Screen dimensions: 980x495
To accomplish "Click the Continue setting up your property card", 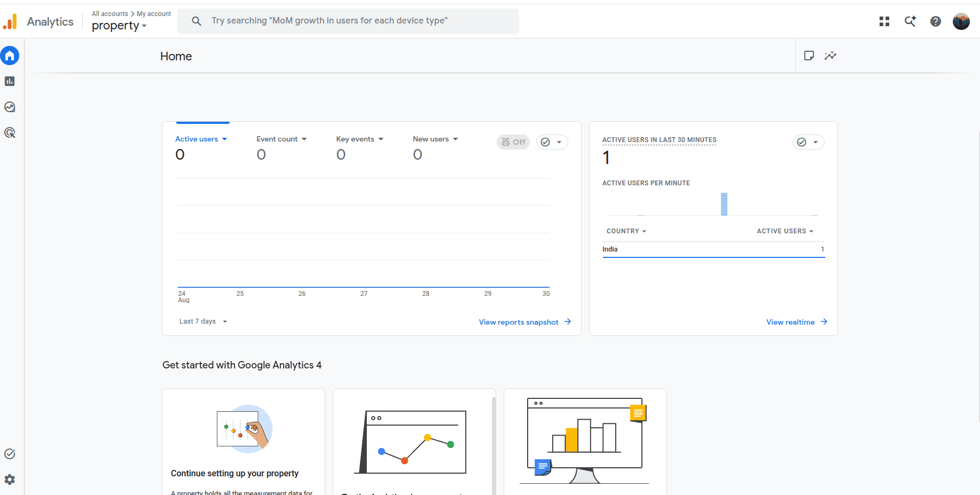I will [244, 442].
